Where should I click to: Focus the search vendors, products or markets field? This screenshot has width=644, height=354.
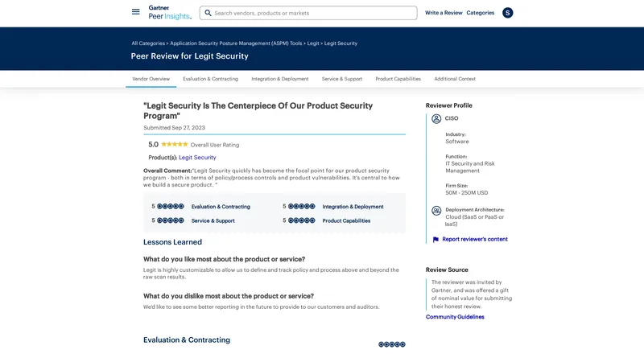coord(308,13)
